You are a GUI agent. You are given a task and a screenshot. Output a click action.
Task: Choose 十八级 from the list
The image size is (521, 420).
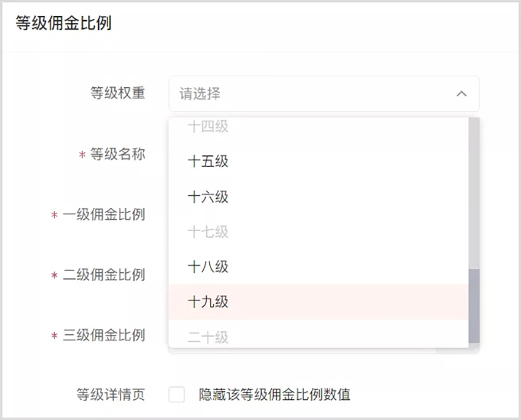pos(318,267)
